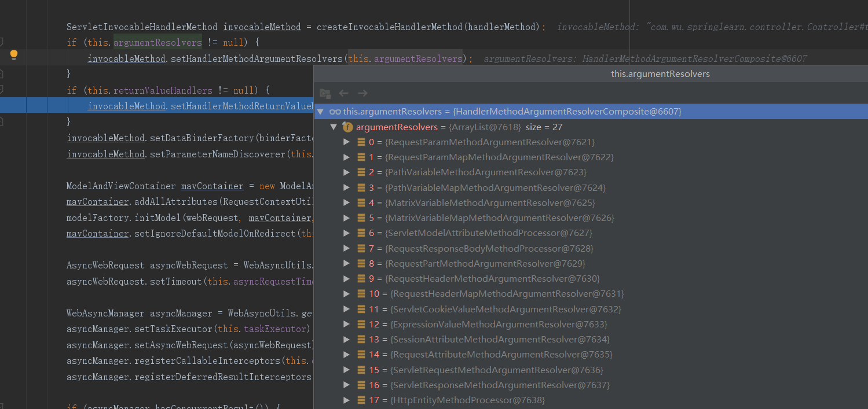Click this.returnValueHandlers in the if condition

150,90
